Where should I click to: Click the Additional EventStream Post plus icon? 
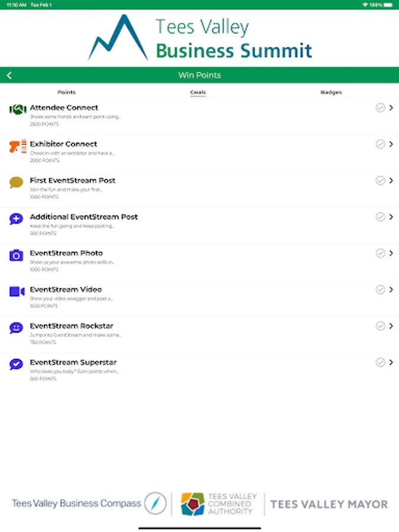pyautogui.click(x=16, y=219)
